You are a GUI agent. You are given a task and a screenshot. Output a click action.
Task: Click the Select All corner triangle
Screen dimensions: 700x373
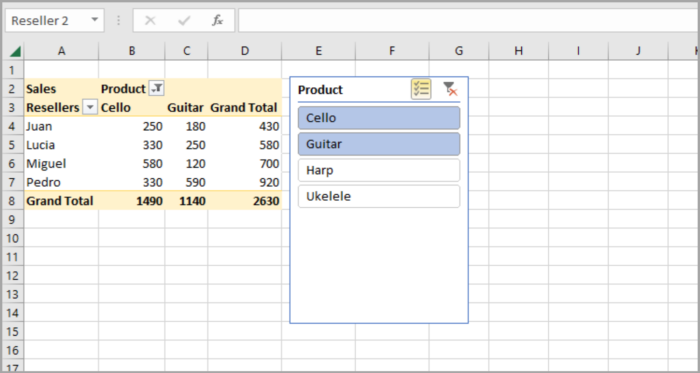pos(16,52)
